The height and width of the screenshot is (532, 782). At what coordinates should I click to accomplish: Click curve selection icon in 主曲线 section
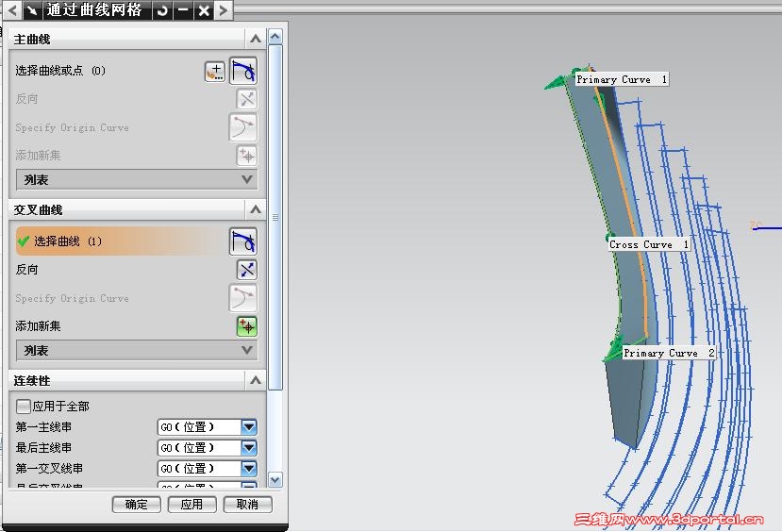coord(243,71)
